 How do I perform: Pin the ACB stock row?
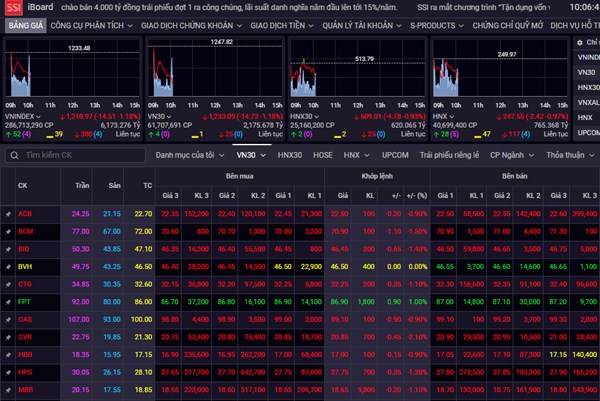coord(8,214)
